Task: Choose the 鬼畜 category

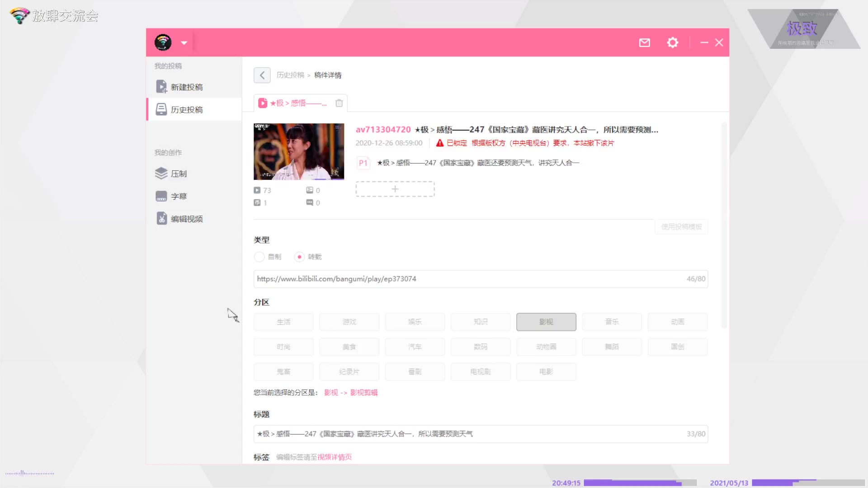Action: pos(283,371)
